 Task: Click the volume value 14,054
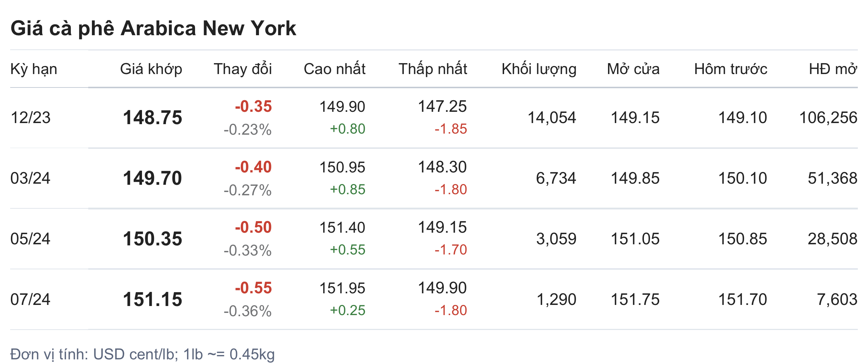pyautogui.click(x=552, y=118)
